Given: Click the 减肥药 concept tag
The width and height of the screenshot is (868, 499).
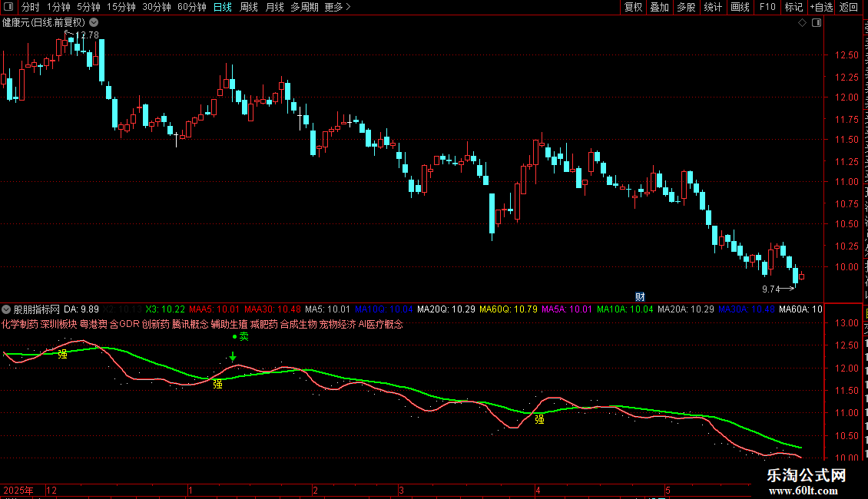Looking at the screenshot, I should [264, 324].
